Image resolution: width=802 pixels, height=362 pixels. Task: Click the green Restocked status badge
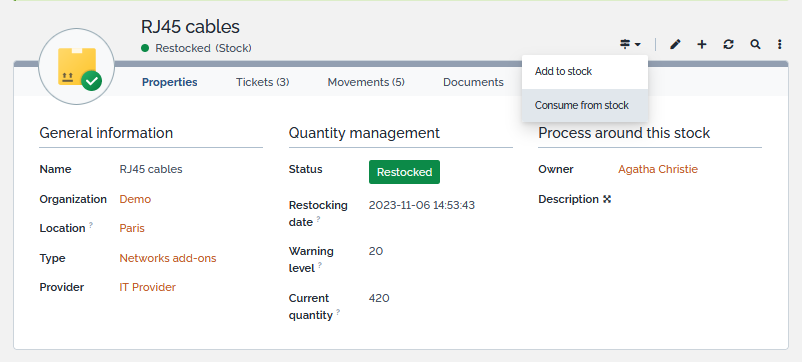click(404, 172)
